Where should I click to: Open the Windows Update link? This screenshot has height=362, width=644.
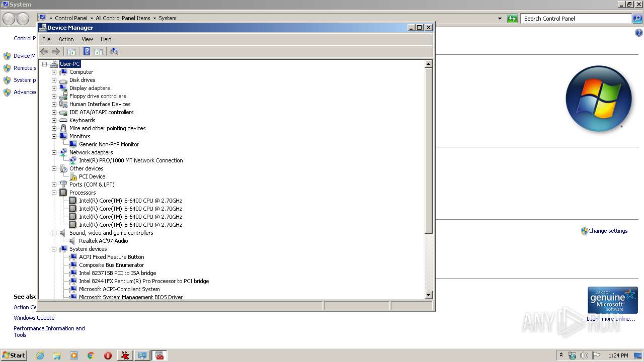[x=34, y=318]
